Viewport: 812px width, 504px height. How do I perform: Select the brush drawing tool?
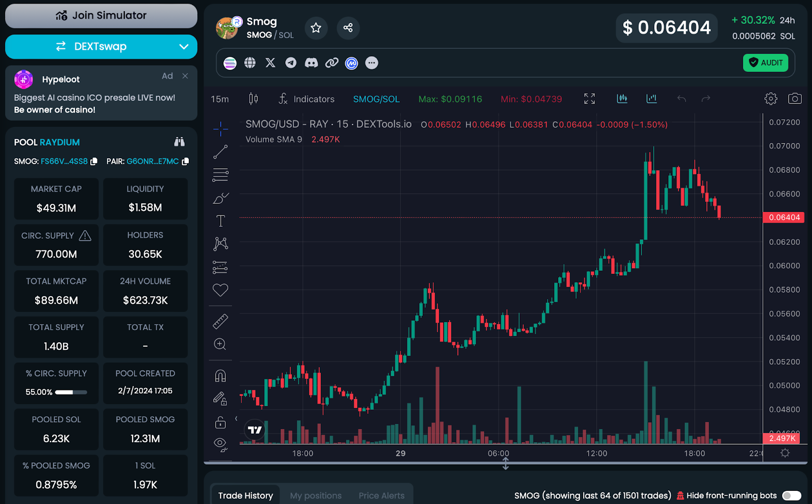(220, 198)
